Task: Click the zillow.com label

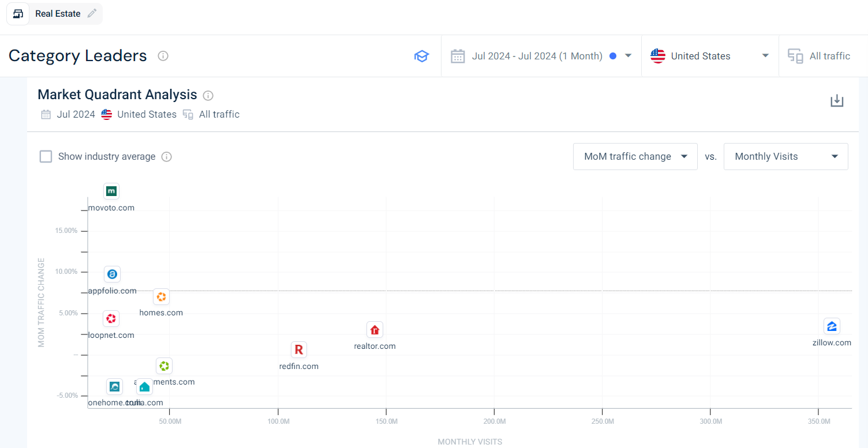Action: [832, 342]
